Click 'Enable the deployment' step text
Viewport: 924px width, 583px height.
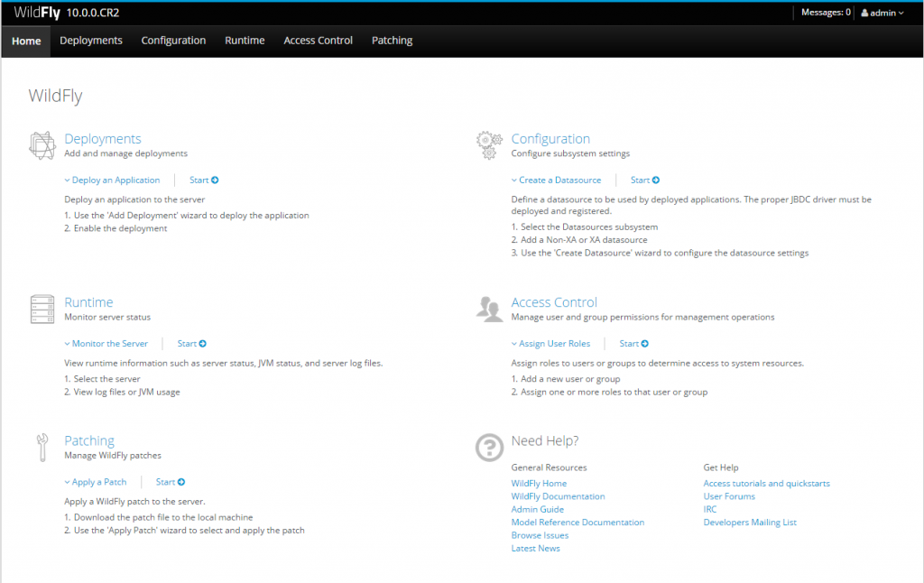(x=120, y=228)
